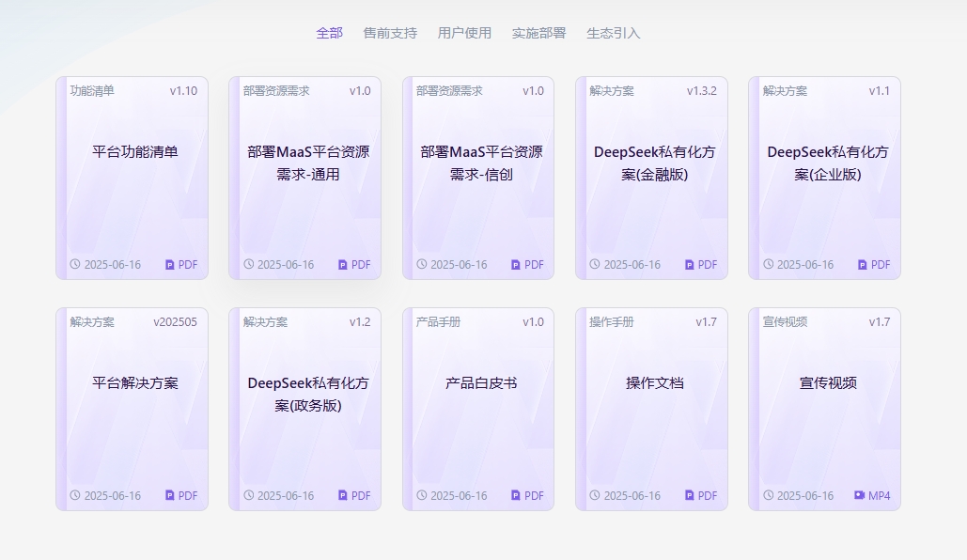Screen dimensions: 967x560
Task: Click version v1.1 on 企业版 card
Action: coord(879,90)
